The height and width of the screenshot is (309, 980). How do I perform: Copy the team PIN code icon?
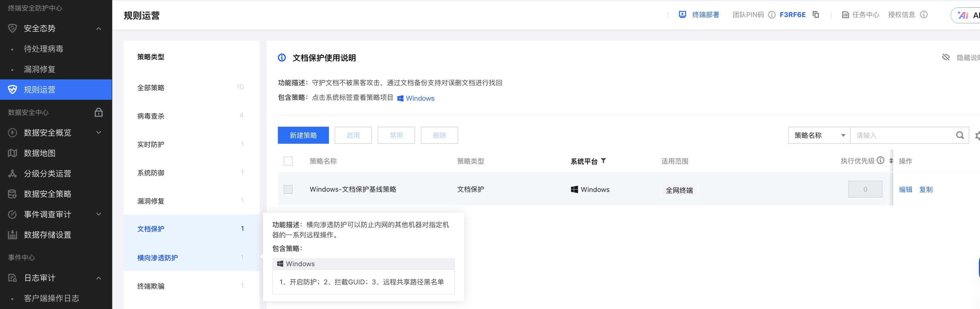point(816,14)
